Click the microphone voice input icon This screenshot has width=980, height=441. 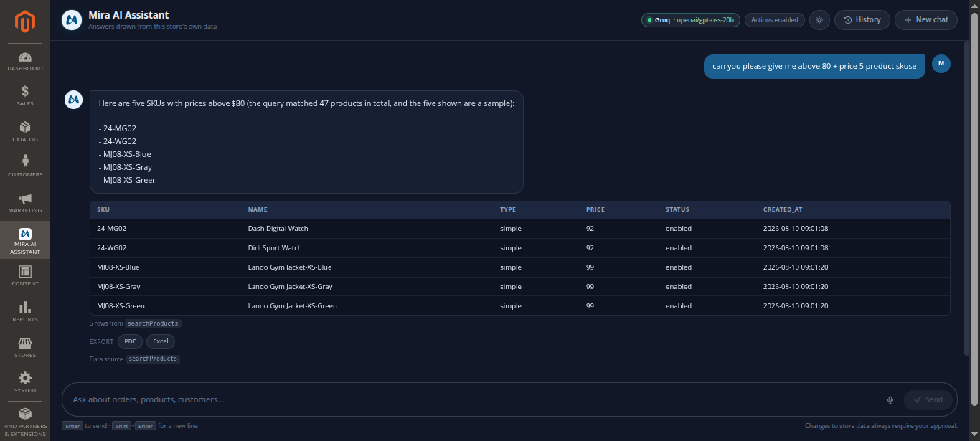pyautogui.click(x=890, y=400)
